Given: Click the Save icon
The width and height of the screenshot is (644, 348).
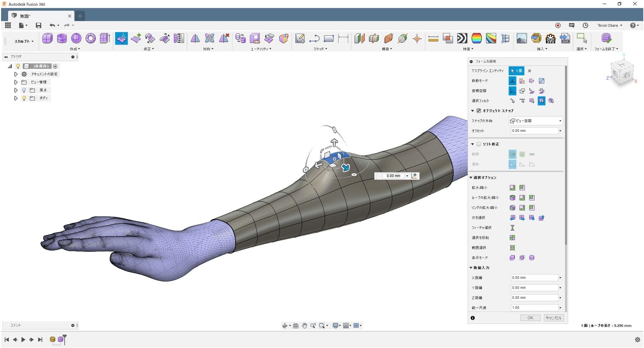Looking at the screenshot, I should [38, 25].
